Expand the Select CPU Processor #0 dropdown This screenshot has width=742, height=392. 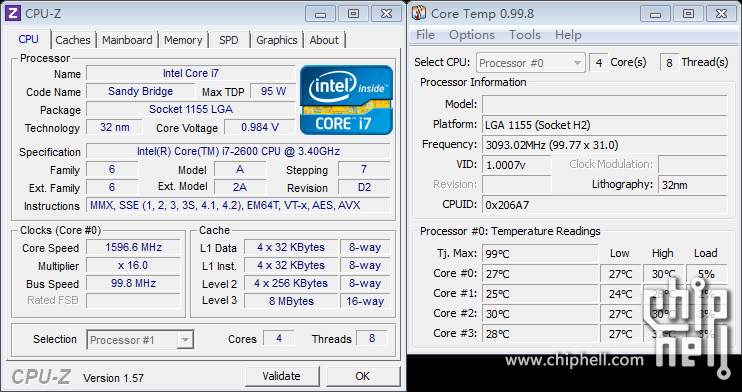(530, 63)
